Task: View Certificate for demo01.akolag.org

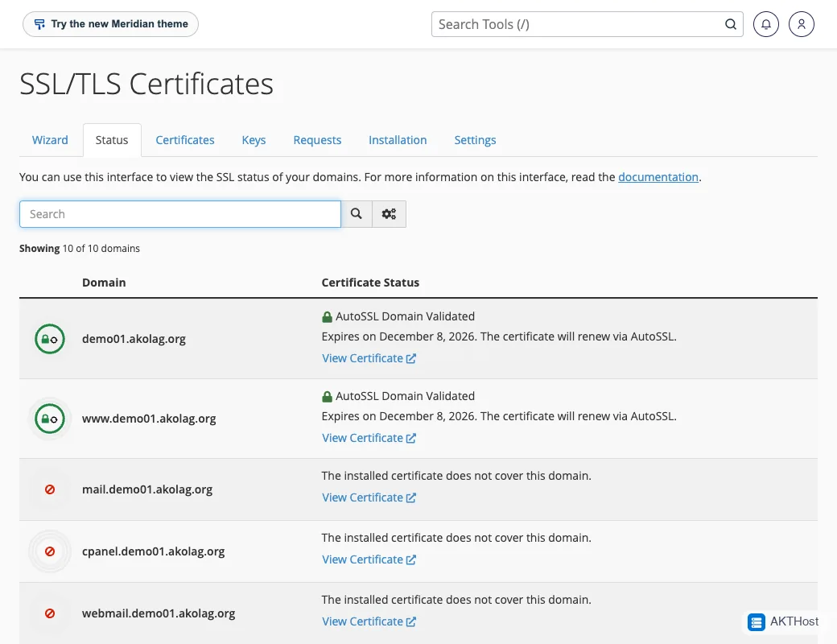Action: point(369,358)
